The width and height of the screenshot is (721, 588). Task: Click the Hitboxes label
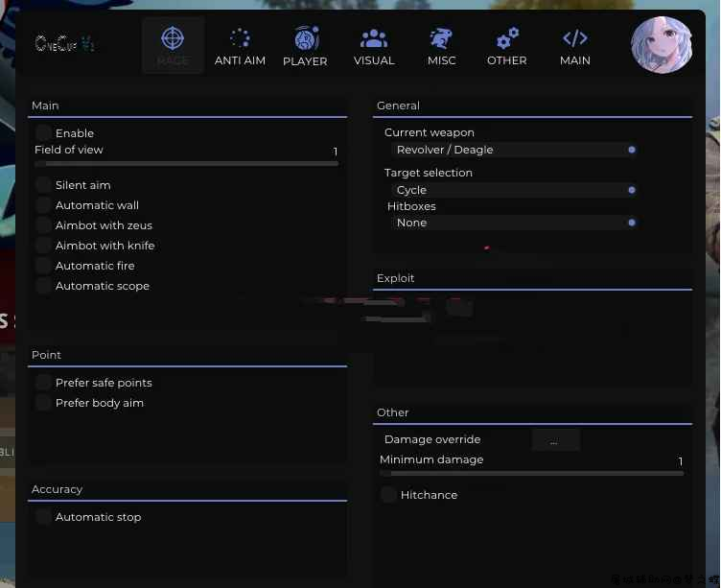(411, 206)
